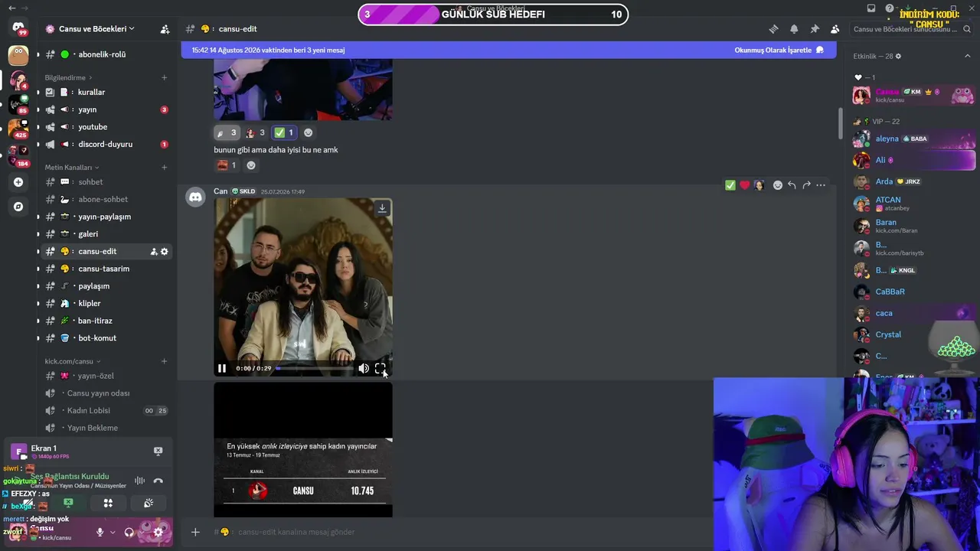Open the galeri channel
This screenshot has width=980, height=551.
[106, 234]
